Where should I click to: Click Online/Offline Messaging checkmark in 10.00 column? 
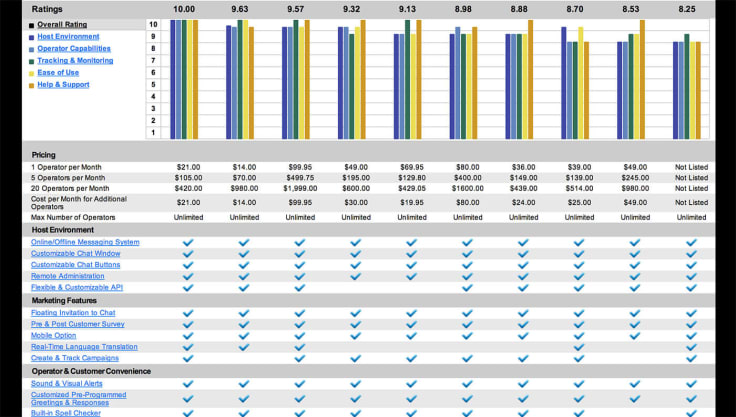pyautogui.click(x=188, y=242)
